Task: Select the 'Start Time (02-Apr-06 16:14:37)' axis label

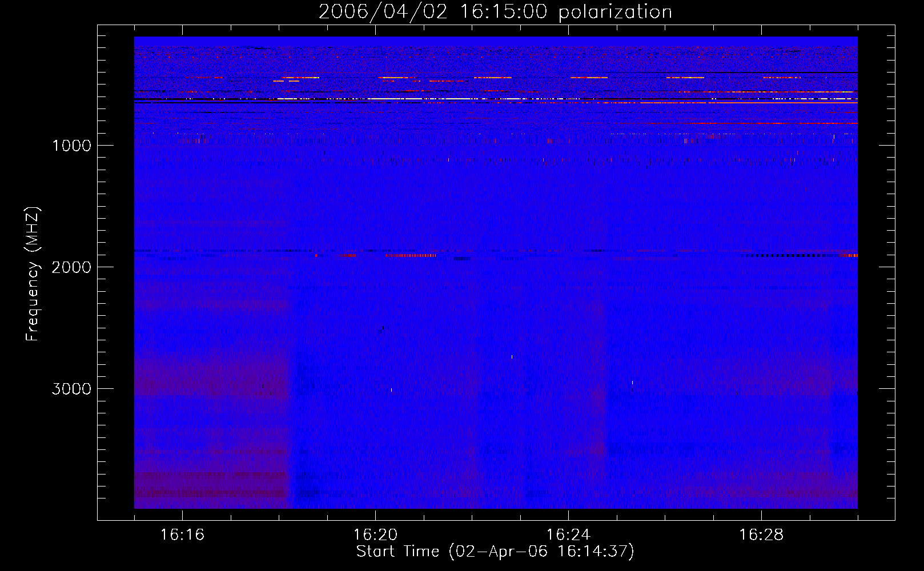Action: (495, 552)
